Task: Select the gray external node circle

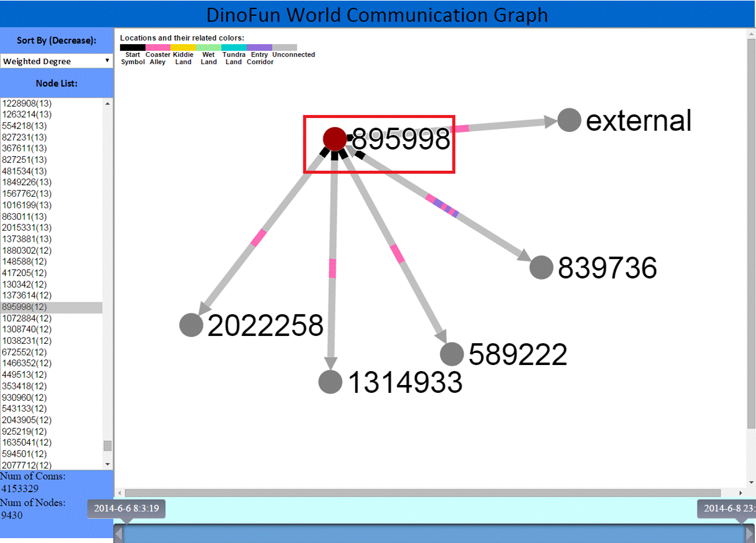Action: [569, 120]
